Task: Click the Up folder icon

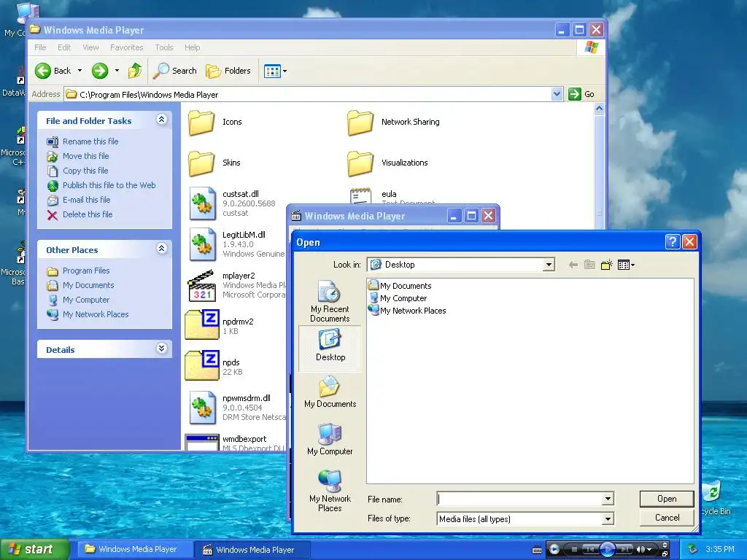Action: [135, 71]
